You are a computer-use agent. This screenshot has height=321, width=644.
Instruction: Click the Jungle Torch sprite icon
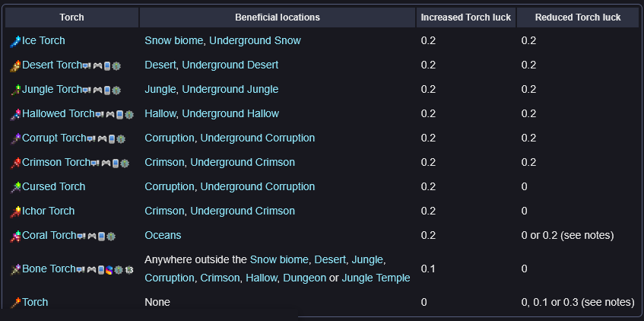(15, 90)
